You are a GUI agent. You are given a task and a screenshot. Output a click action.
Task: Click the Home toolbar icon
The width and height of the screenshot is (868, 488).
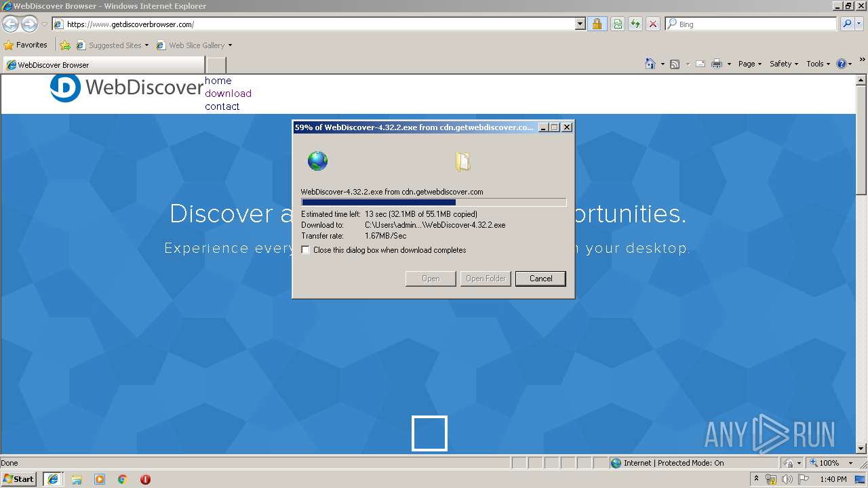point(650,64)
